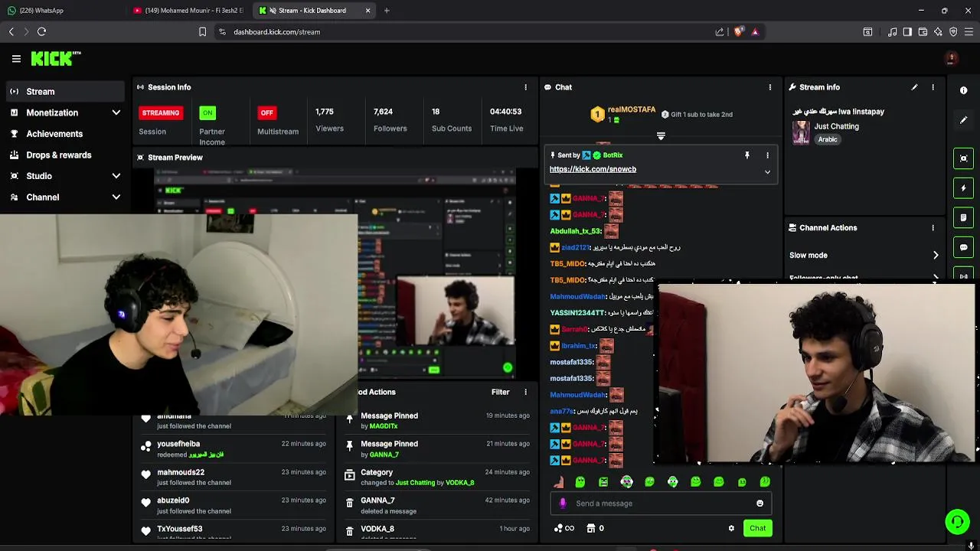Expand the Channel sidebar section

[116, 197]
